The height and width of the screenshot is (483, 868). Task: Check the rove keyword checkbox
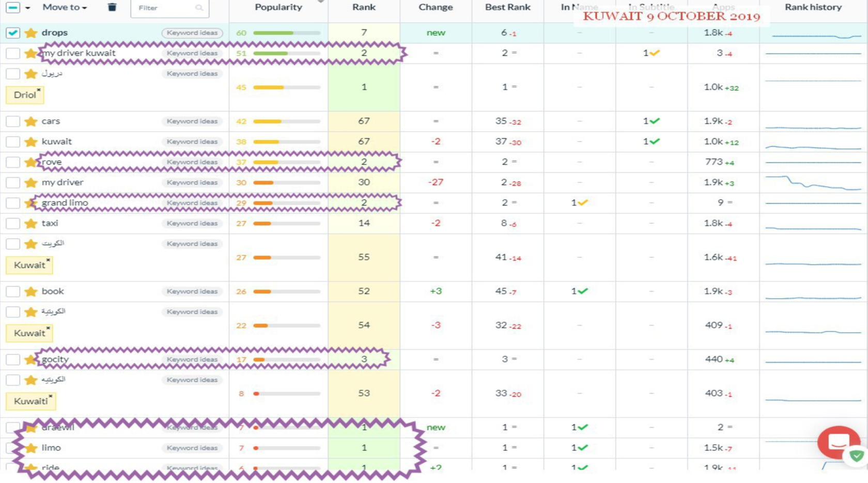pyautogui.click(x=13, y=162)
